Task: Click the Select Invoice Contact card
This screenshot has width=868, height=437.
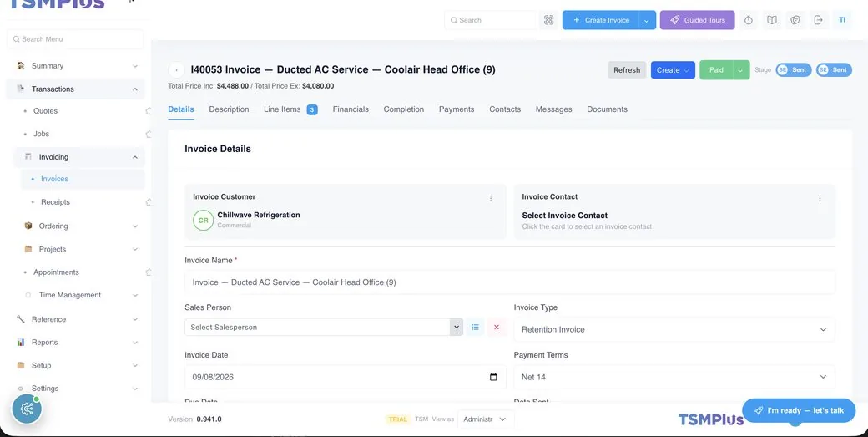Action: pyautogui.click(x=674, y=211)
